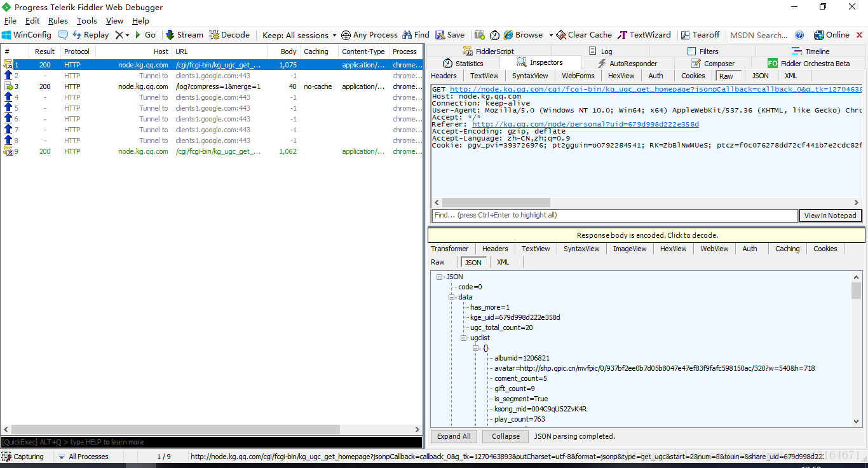Open the File menu
The width and height of the screenshot is (868, 468).
coord(10,21)
